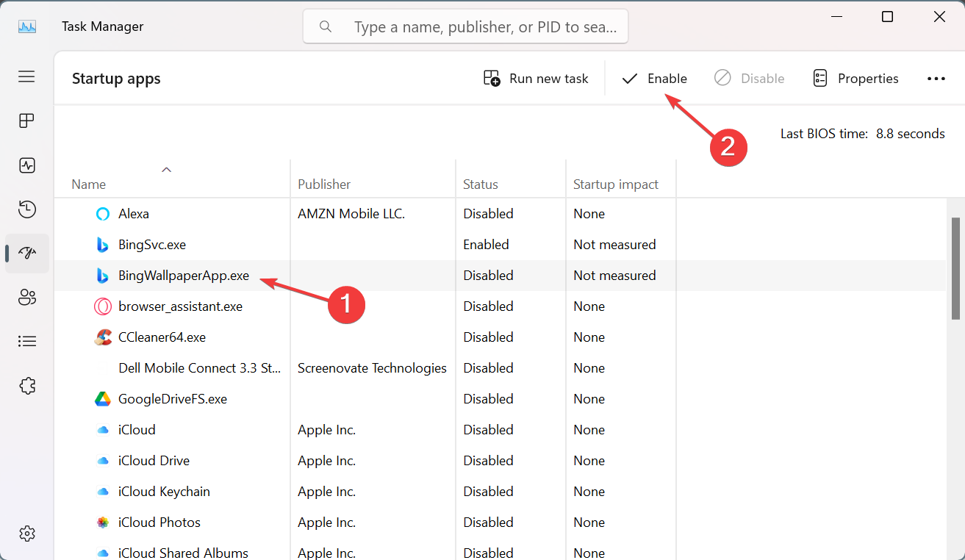Click the Alexa app icon
The height and width of the screenshot is (560, 965).
point(102,214)
